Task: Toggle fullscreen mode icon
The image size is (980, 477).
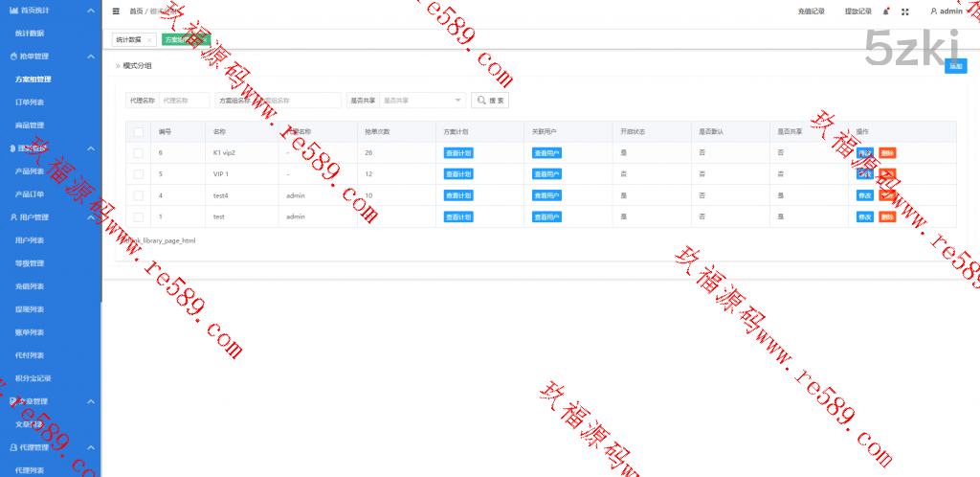Action: (905, 11)
